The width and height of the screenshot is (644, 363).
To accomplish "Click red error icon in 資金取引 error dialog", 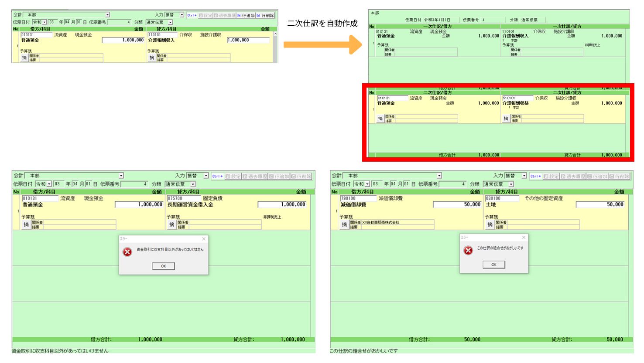I will [x=127, y=252].
